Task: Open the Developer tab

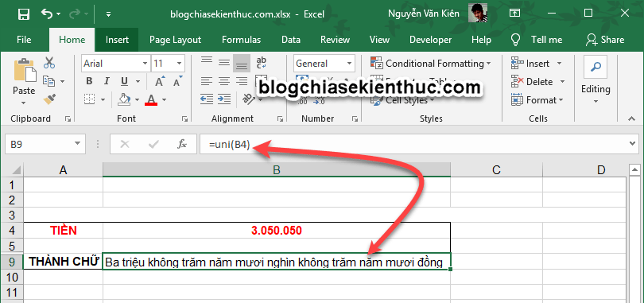Action: pyautogui.click(x=430, y=40)
